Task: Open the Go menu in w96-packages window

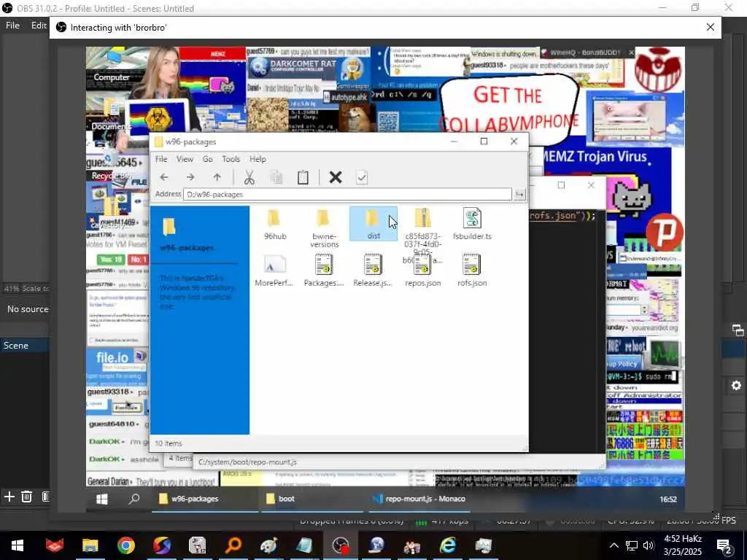Action: tap(208, 159)
